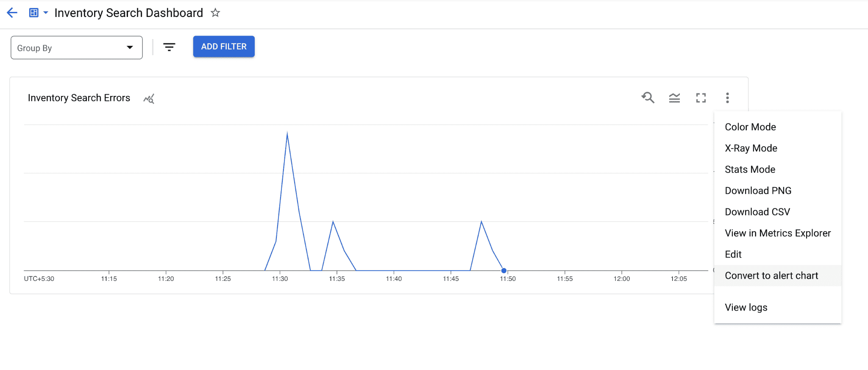This screenshot has width=868, height=370.
Task: Open the filter list icon
Action: (x=169, y=47)
